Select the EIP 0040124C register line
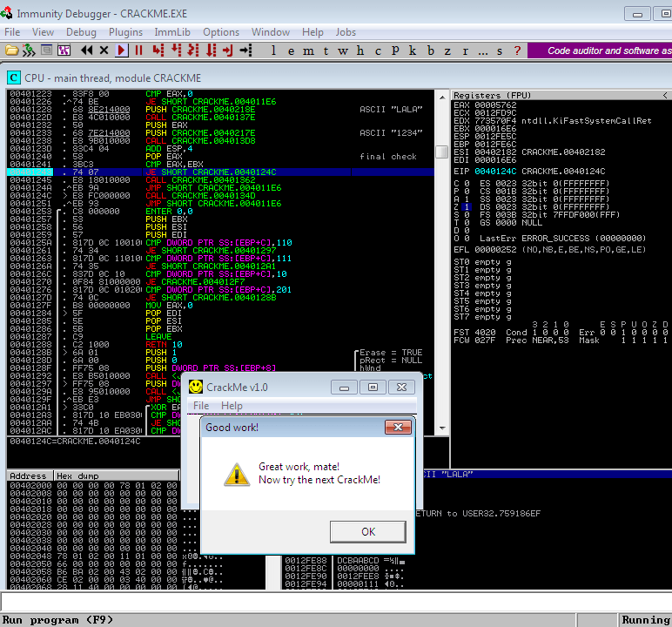 tap(529, 172)
